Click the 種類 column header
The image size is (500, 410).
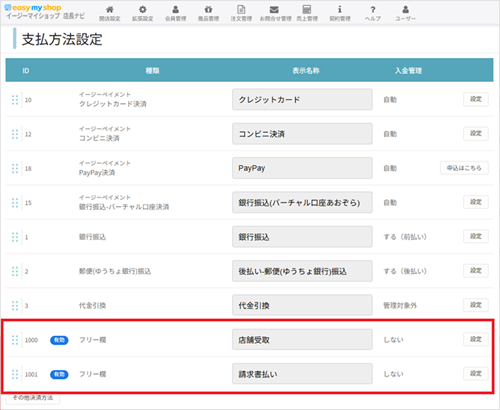coord(152,71)
